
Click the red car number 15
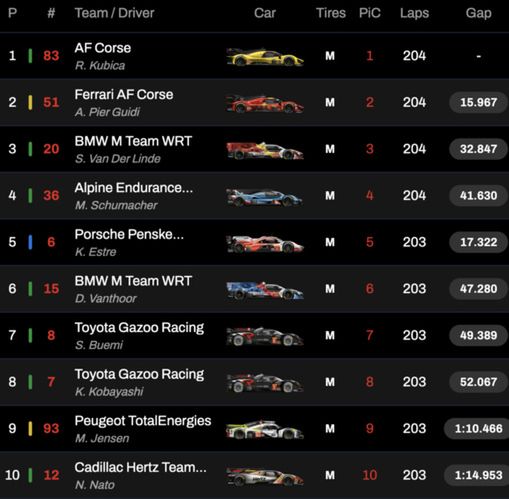(51, 289)
